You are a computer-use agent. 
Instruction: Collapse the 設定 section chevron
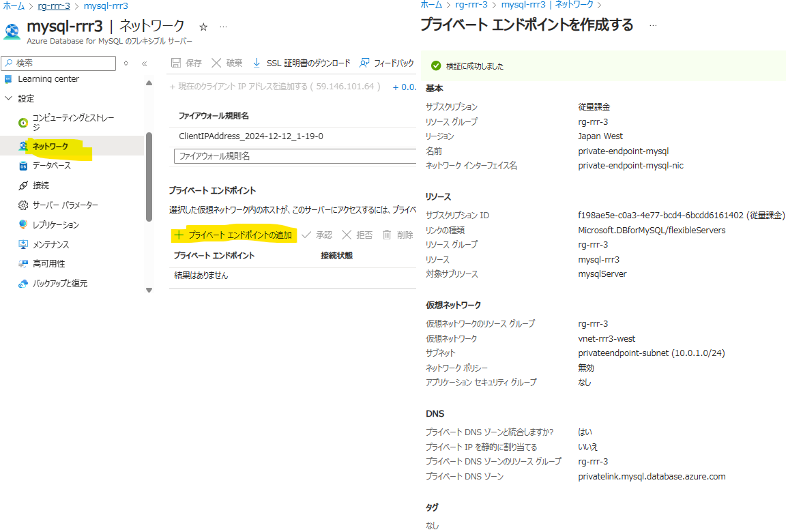click(x=8, y=98)
